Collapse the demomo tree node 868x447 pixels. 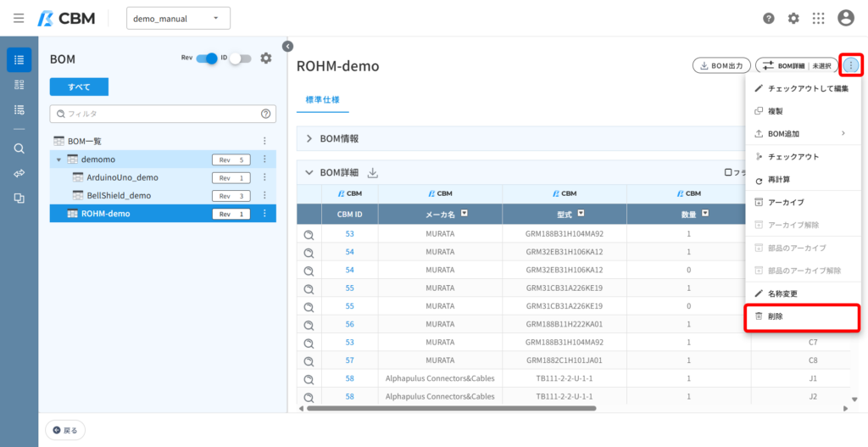point(58,159)
